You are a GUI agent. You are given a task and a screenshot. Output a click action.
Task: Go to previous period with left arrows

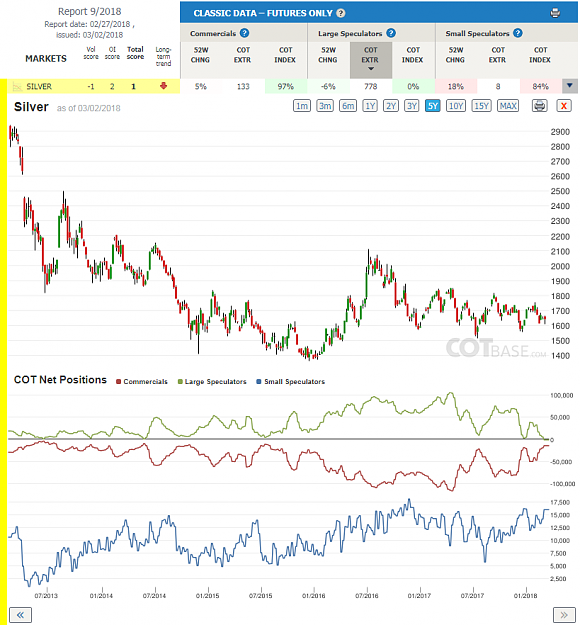[x=20, y=615]
